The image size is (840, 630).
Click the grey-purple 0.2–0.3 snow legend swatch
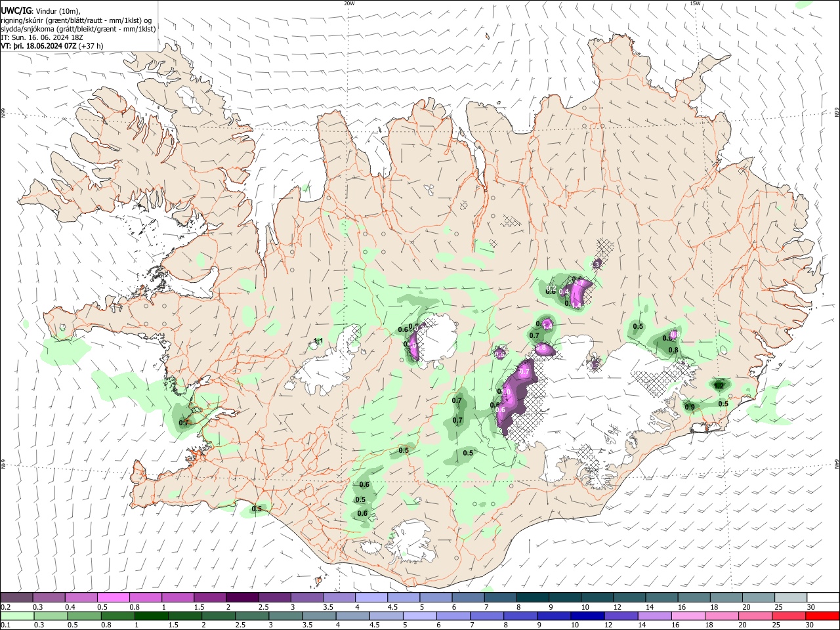17,597
